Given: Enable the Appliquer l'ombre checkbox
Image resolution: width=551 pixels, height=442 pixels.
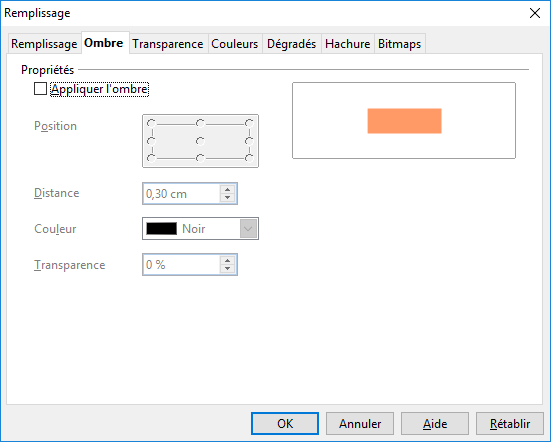Looking at the screenshot, I should coord(40,89).
